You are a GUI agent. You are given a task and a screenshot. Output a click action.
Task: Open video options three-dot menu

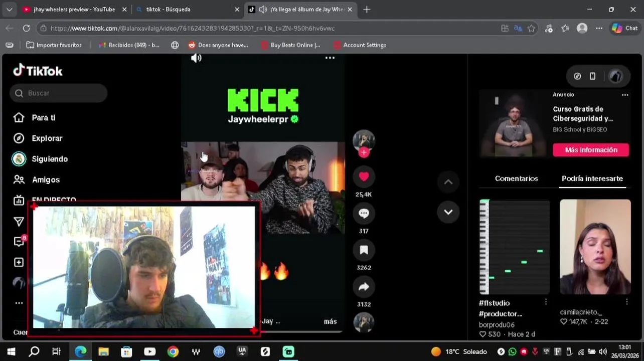330,58
